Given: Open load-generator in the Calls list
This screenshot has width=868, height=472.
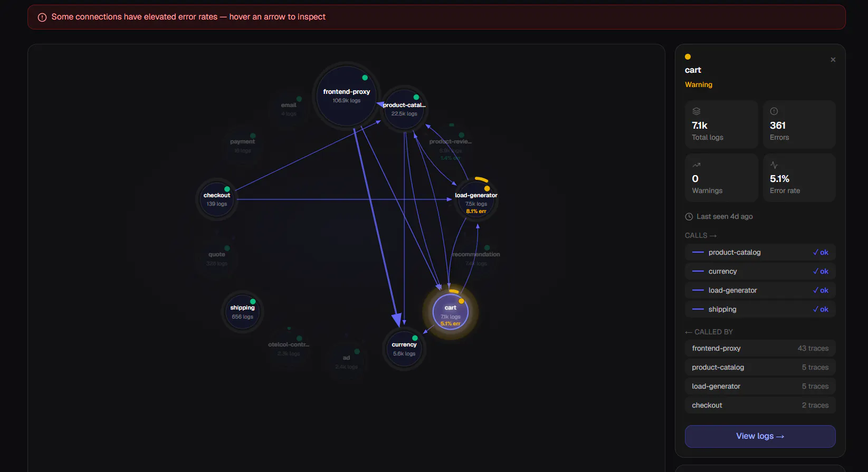Looking at the screenshot, I should [x=760, y=290].
